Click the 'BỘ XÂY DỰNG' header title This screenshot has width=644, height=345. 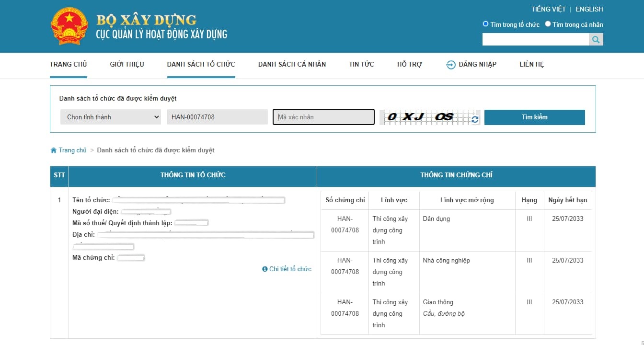pyautogui.click(x=147, y=20)
